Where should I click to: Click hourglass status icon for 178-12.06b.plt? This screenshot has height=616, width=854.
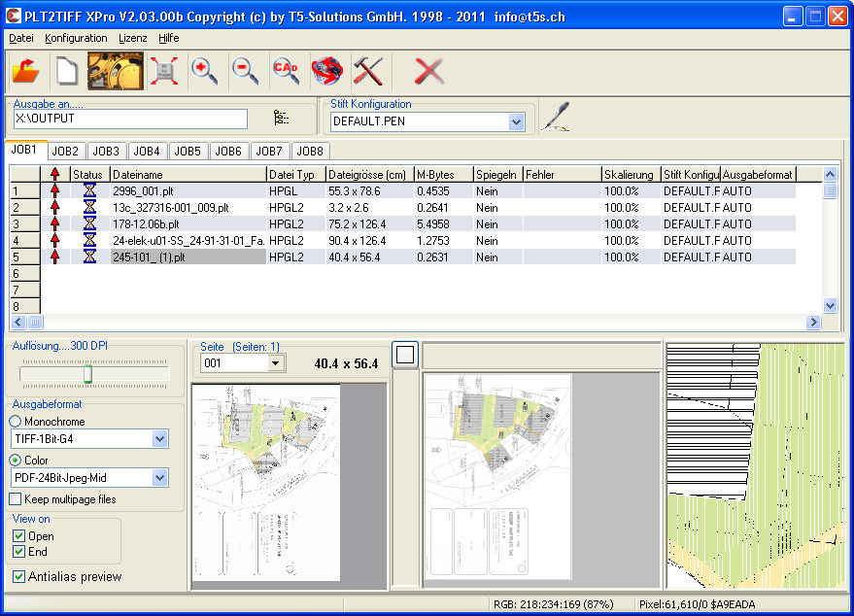tap(89, 223)
